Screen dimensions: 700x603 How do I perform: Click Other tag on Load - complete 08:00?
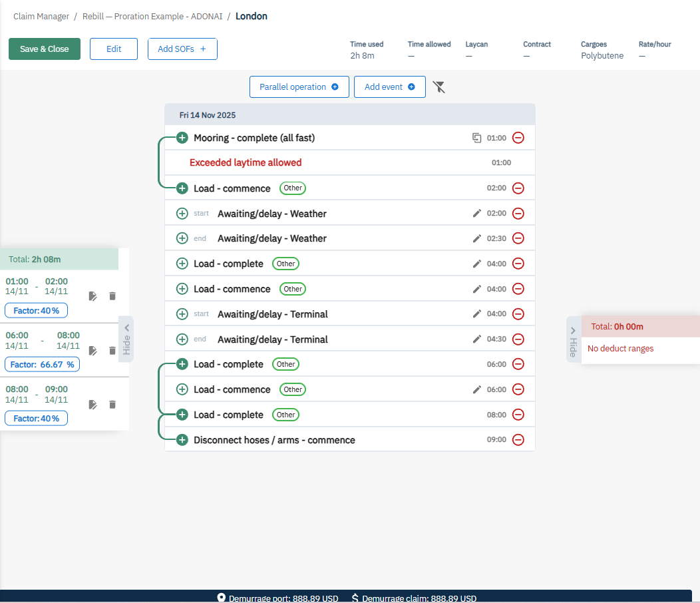point(285,415)
